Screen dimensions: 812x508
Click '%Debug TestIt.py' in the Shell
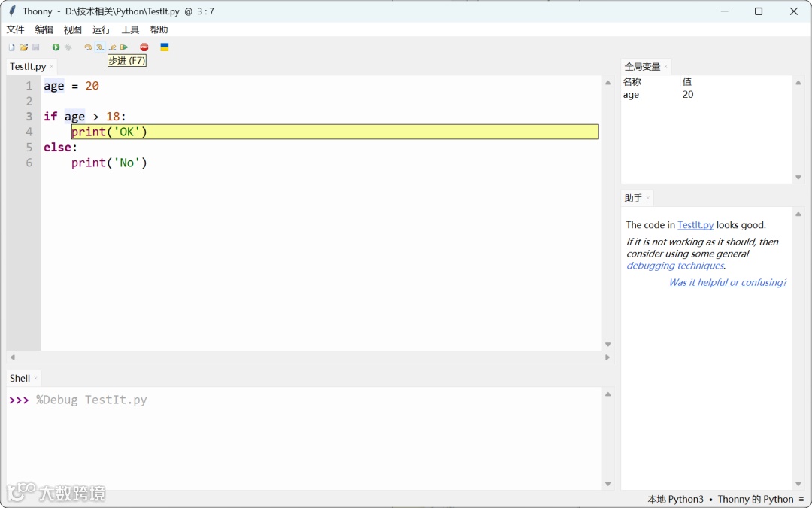coord(92,400)
